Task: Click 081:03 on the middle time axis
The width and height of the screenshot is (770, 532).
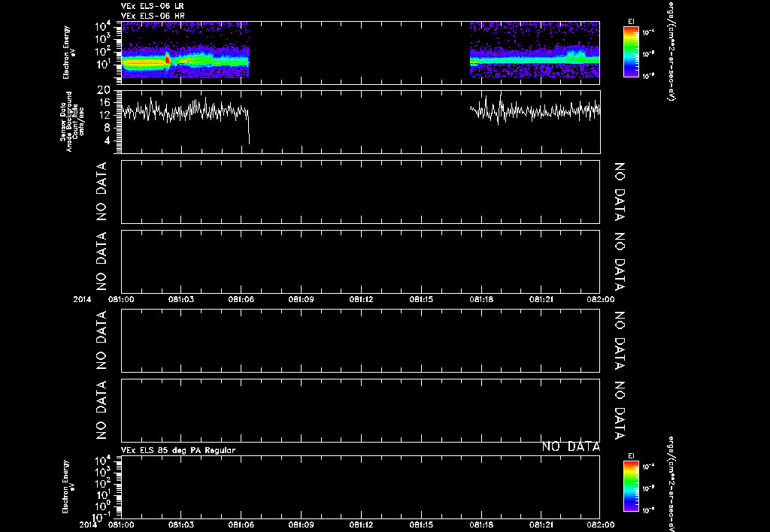Action: pyautogui.click(x=181, y=299)
